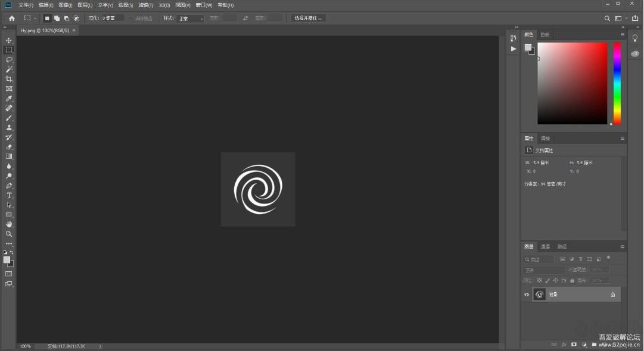Open the marquee tool options dropdown arrow
644x351 pixels.
coord(36,18)
